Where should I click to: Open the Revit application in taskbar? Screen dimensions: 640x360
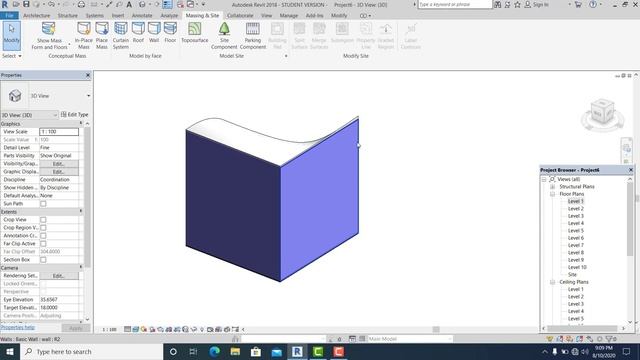click(x=297, y=351)
